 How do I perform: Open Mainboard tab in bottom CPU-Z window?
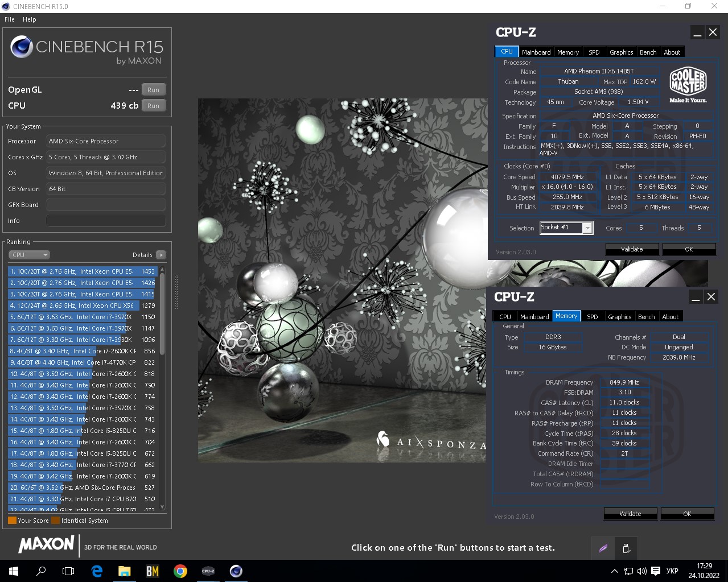tap(534, 317)
